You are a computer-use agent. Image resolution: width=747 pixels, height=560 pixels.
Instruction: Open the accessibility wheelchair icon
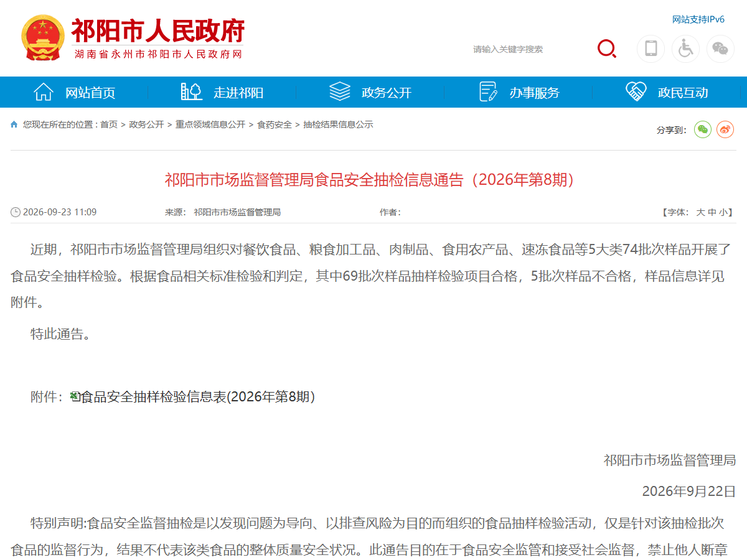[685, 49]
